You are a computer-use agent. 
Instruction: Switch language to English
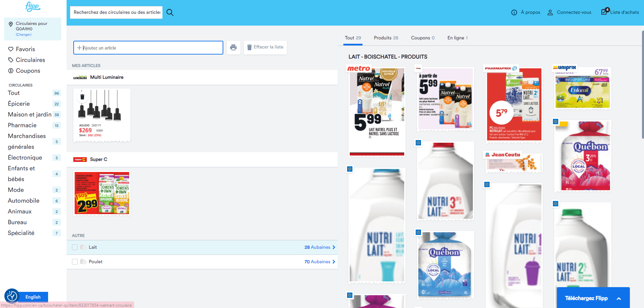click(x=33, y=297)
